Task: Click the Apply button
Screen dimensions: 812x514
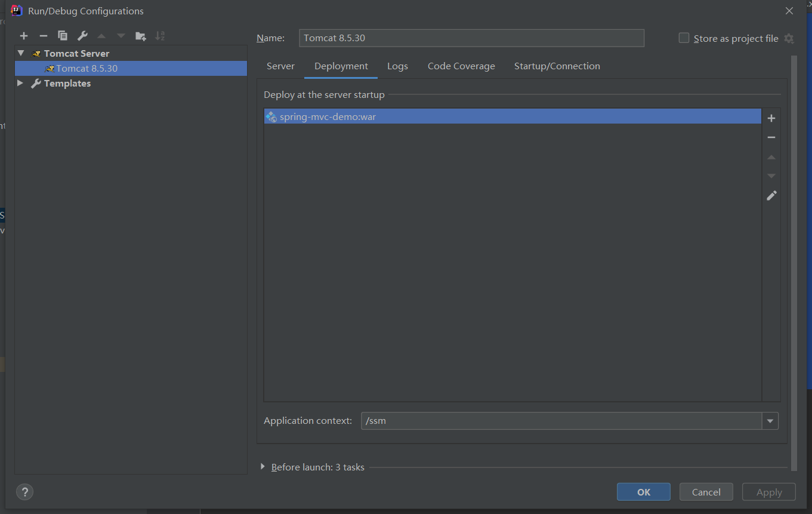Action: point(769,492)
